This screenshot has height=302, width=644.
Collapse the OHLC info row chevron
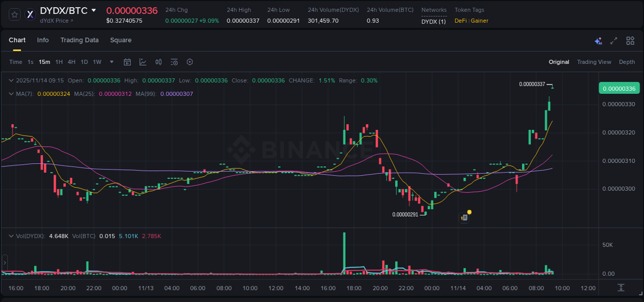(11, 80)
